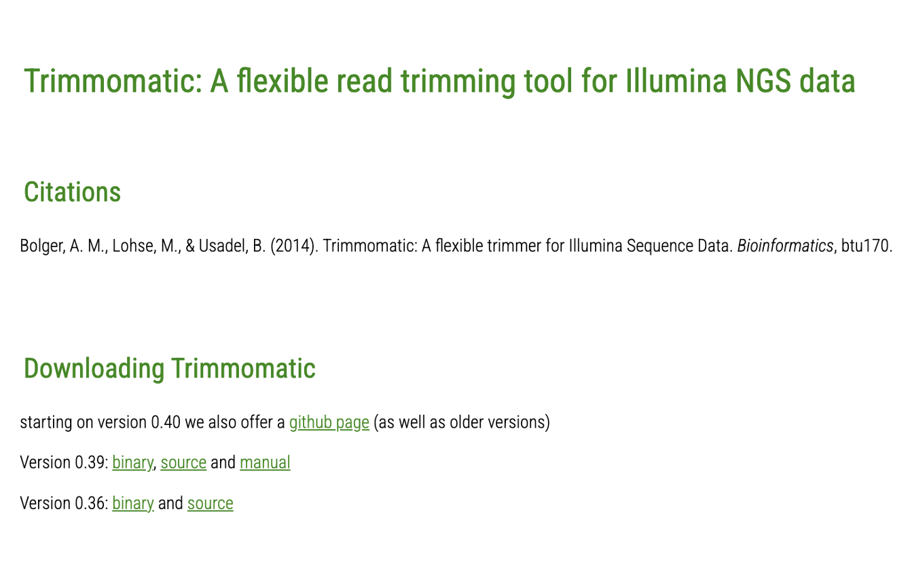Click the btu170 identifier in the citation
The height and width of the screenshot is (588, 910).
pyautogui.click(x=865, y=246)
